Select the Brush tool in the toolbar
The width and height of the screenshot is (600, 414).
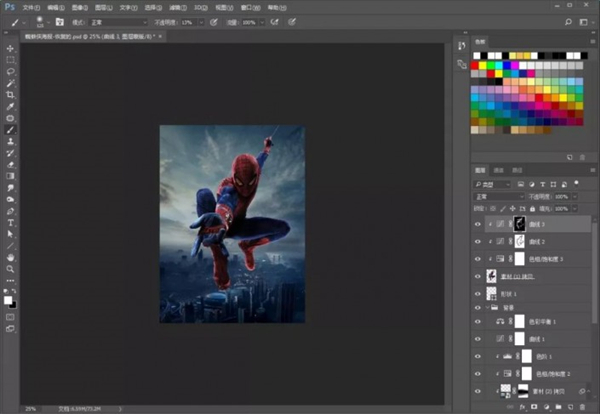11,130
